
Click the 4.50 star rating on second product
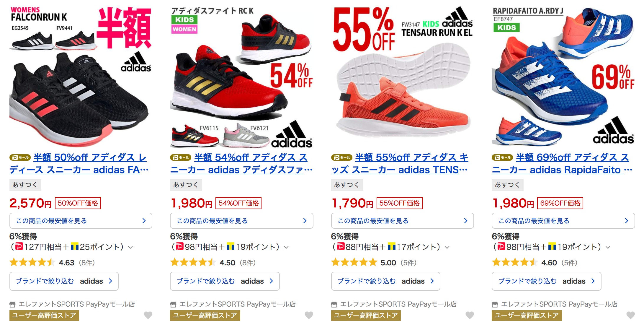(213, 263)
